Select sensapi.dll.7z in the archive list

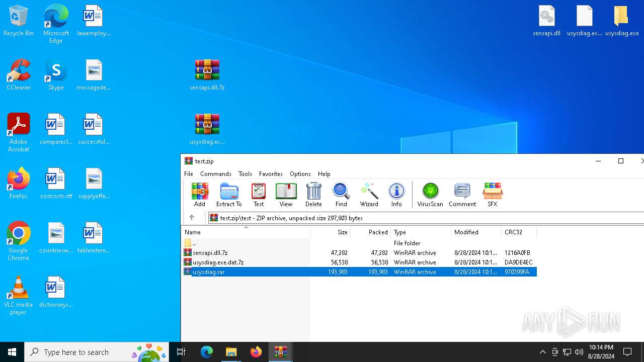coord(359,252)
